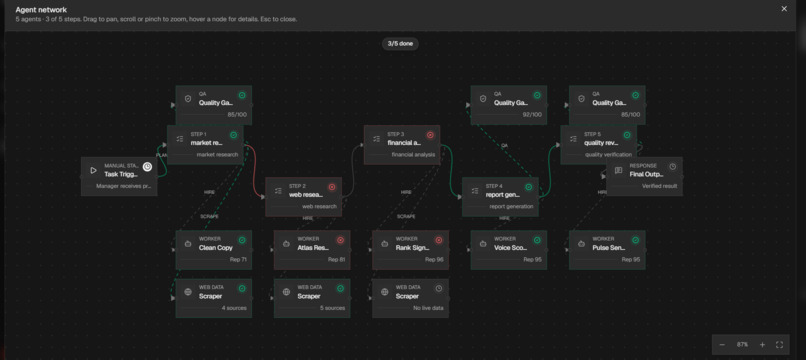This screenshot has height=360, width=806.
Task: Click the green check status on Step 5 node
Action: point(627,135)
